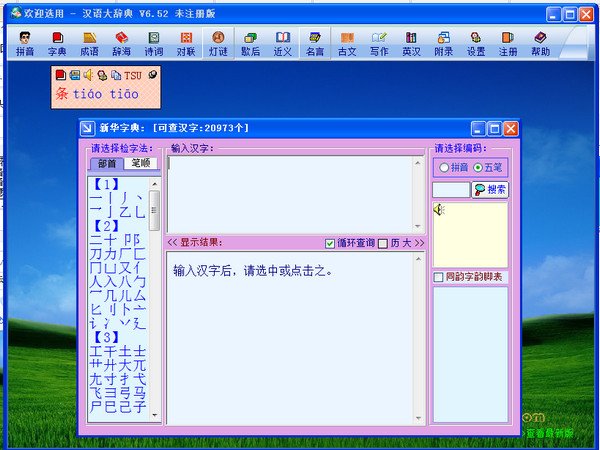Image resolution: width=600 pixels, height=450 pixels.
Task: Click the radical list scrollbar thumb
Action: 154,210
